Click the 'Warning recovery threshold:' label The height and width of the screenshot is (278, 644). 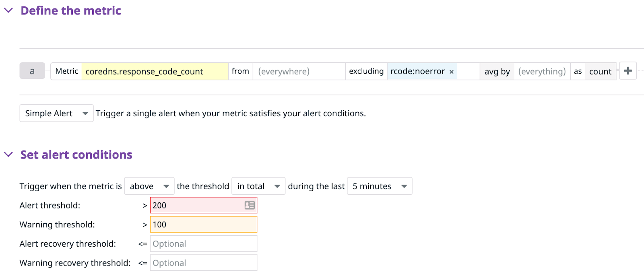(x=75, y=263)
